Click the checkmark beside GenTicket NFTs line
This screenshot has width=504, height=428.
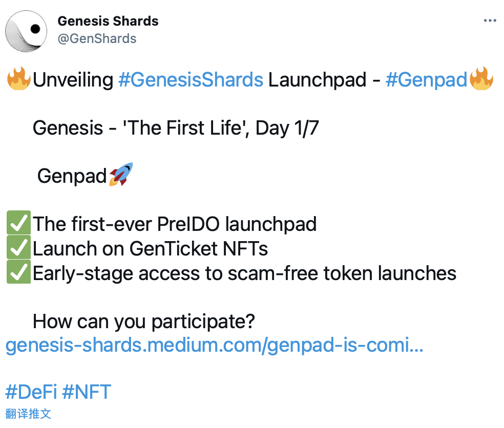(x=18, y=247)
